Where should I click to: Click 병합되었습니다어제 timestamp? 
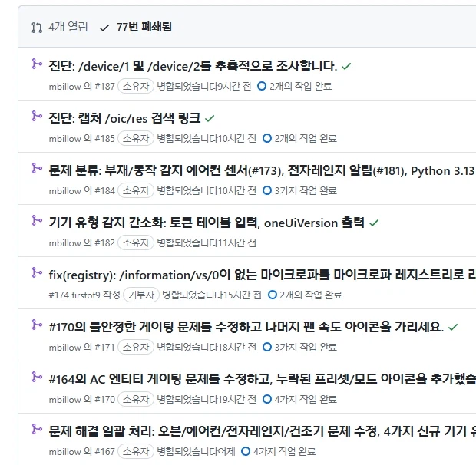tap(196, 451)
